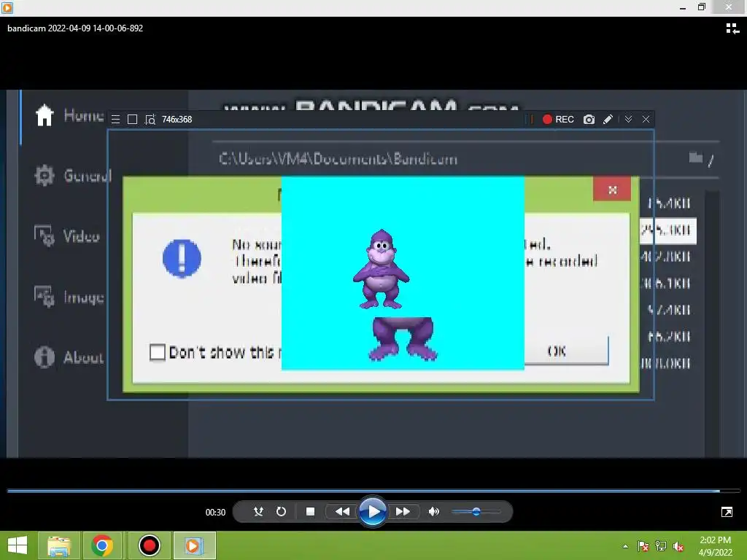Click the blue exclamation icon in dialog

point(182,258)
